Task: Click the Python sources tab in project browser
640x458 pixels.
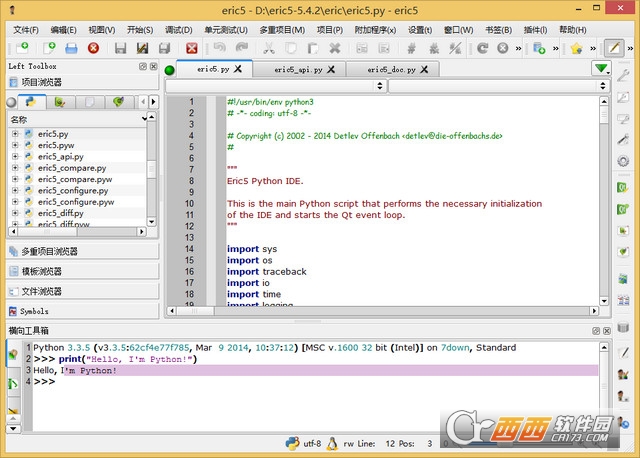Action: coord(31,102)
